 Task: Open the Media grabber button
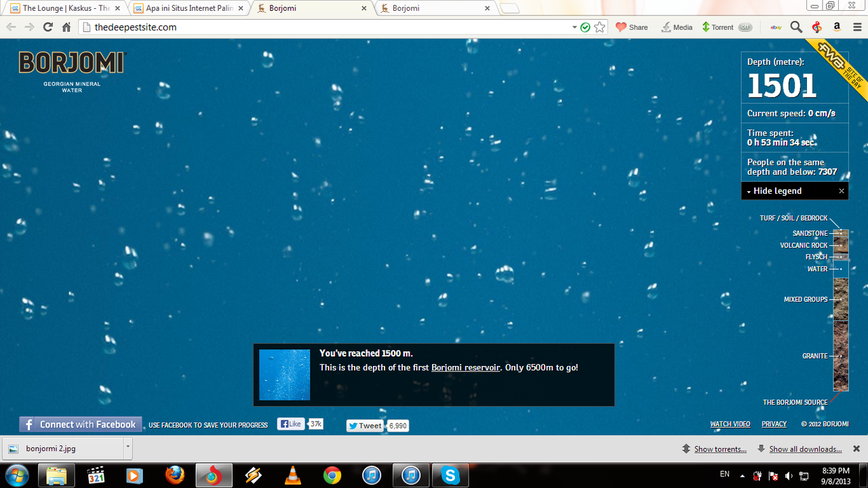pos(677,27)
